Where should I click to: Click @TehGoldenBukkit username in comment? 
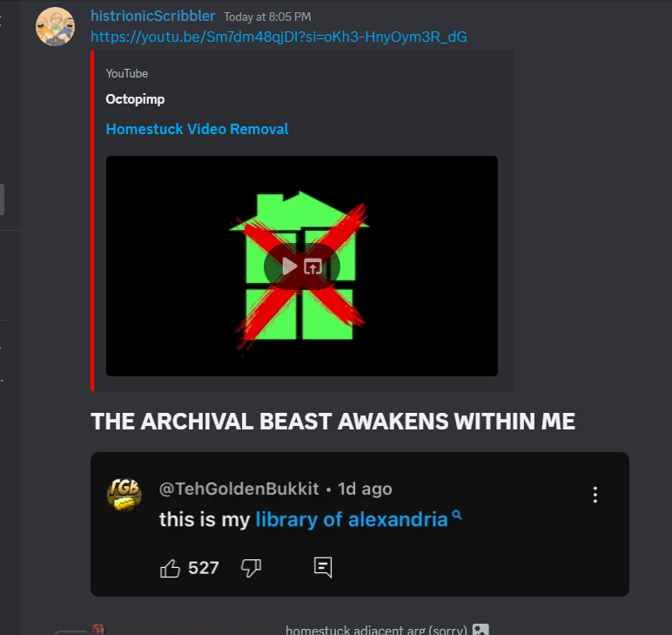239,489
